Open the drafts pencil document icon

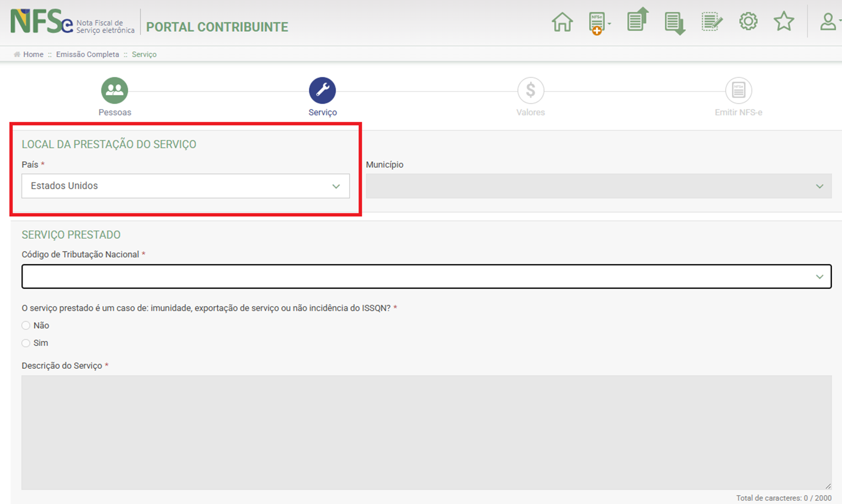712,21
